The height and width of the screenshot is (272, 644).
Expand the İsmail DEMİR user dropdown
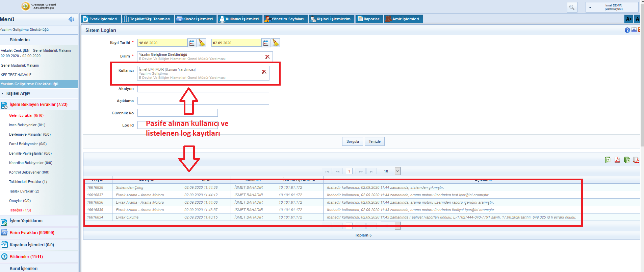pyautogui.click(x=590, y=7)
